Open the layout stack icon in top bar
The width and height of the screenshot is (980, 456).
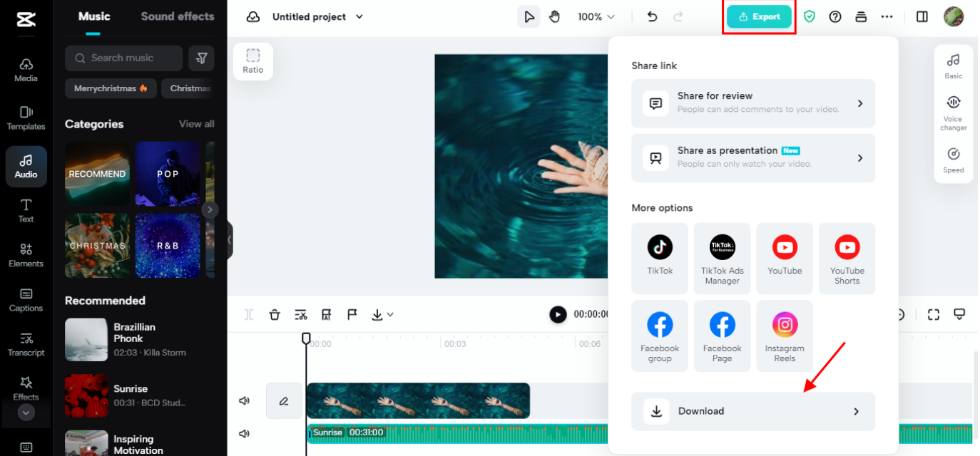click(861, 16)
